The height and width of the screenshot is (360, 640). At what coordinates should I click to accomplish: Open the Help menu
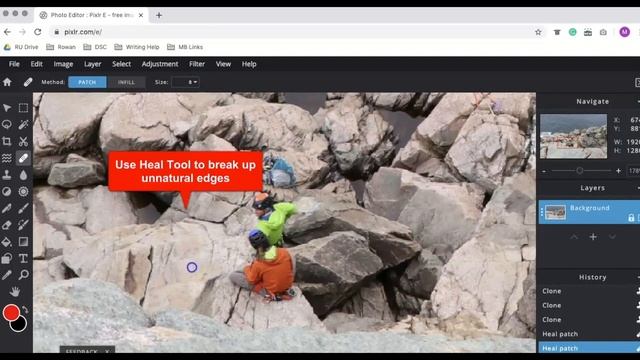[x=249, y=64]
